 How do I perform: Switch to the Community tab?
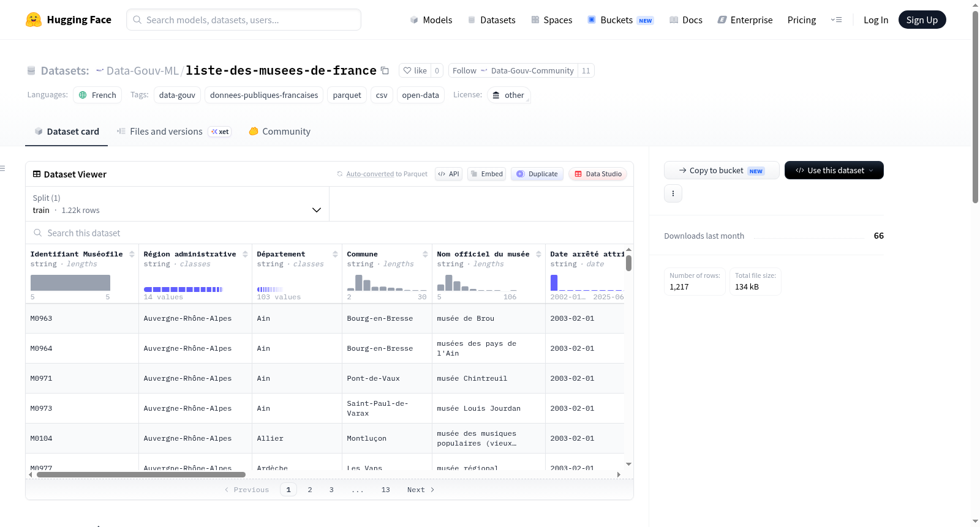(279, 131)
